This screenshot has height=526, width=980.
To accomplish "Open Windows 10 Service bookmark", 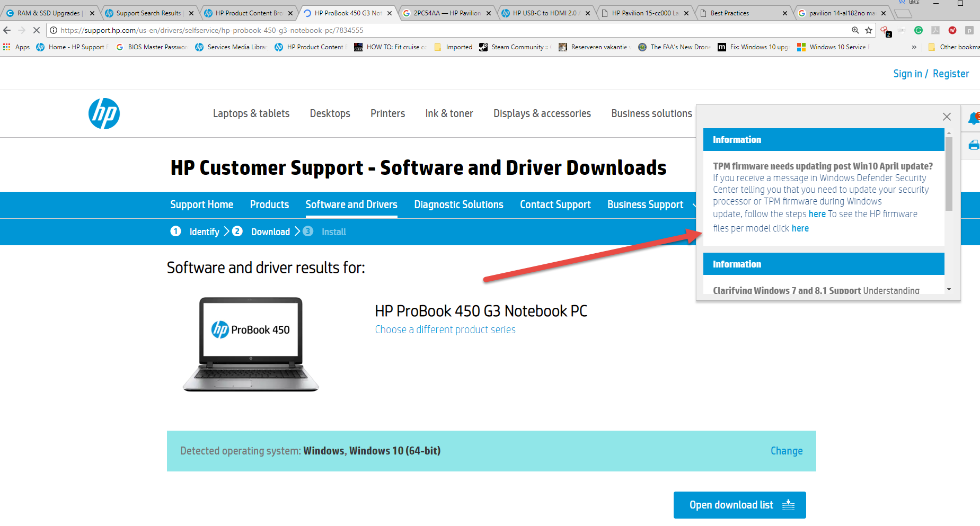I will click(833, 47).
